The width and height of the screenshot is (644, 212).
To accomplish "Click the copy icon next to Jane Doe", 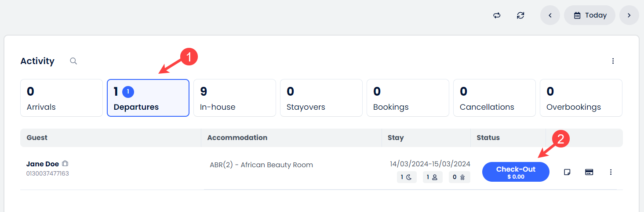I will [x=65, y=164].
